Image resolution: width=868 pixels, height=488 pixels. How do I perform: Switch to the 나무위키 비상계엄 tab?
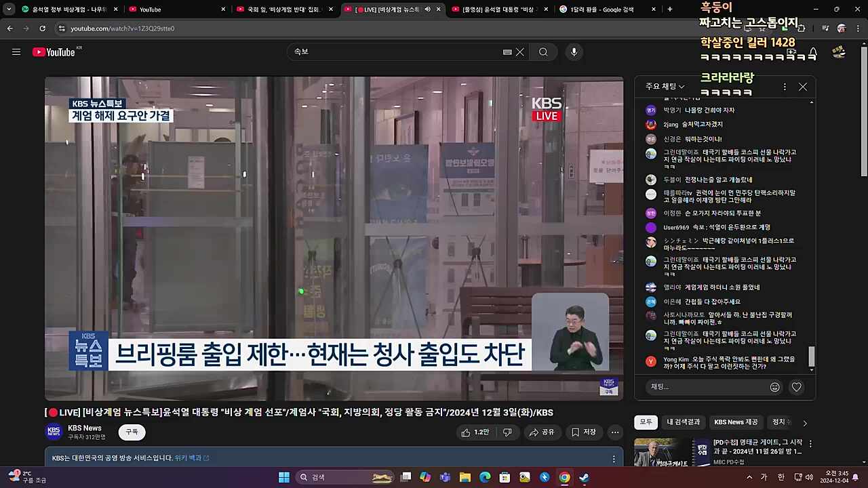[x=65, y=9]
